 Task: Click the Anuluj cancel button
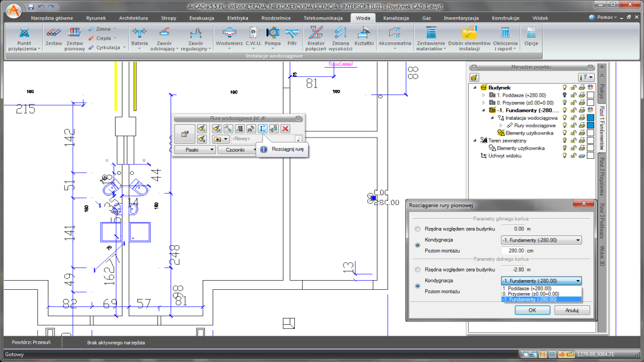(x=572, y=310)
